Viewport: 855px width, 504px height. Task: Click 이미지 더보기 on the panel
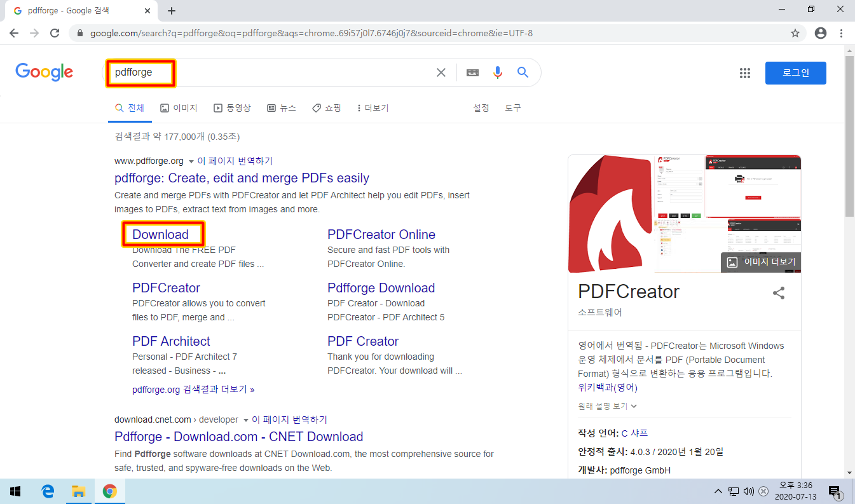(761, 262)
